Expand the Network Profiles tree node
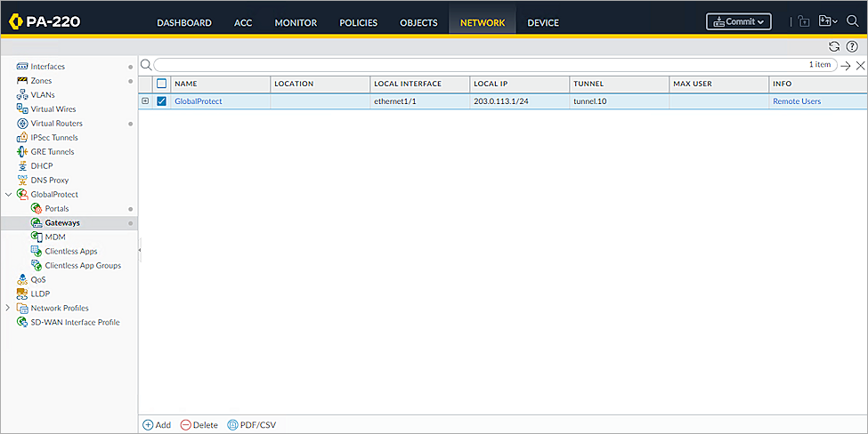This screenshot has height=434, width=868. tap(9, 309)
